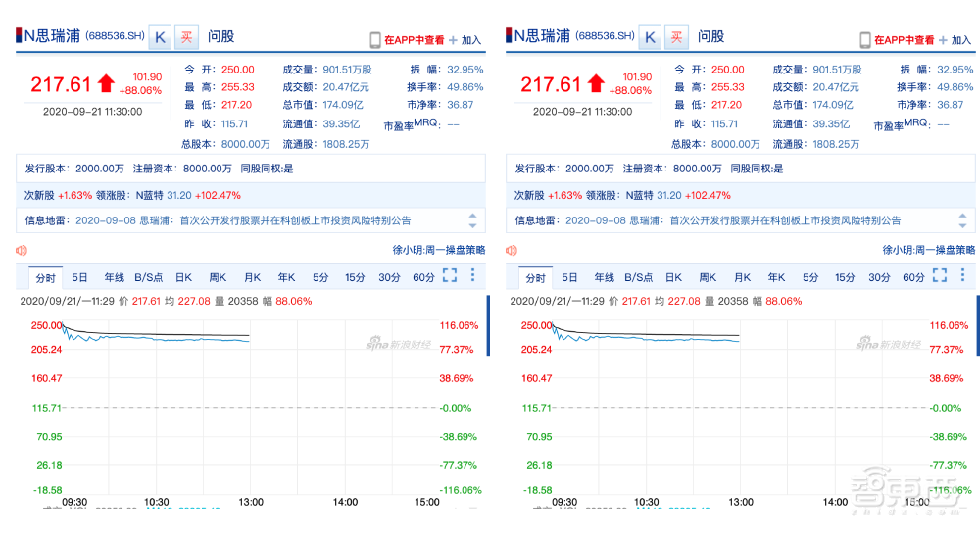Select the 30分 tab in the left chart
980x534 pixels.
pyautogui.click(x=389, y=278)
